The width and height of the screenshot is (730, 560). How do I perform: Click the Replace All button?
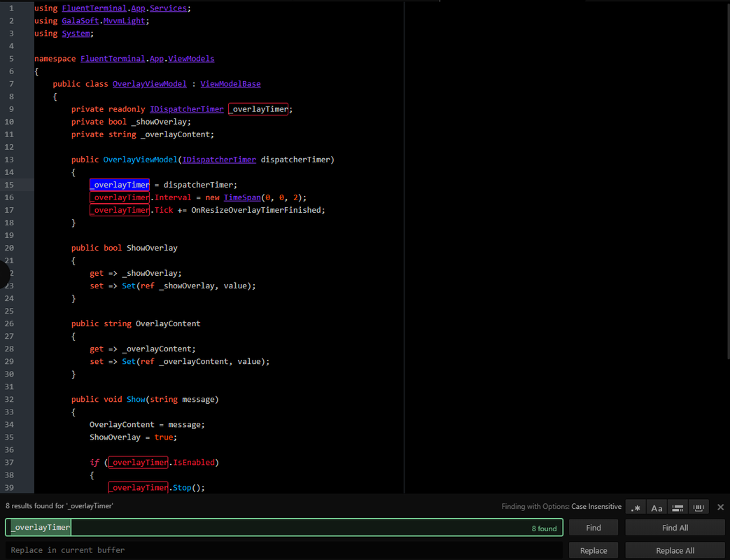pos(675,550)
